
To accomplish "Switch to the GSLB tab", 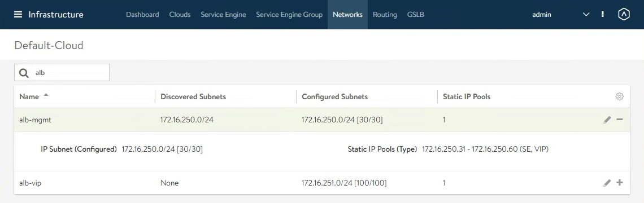I will point(416,14).
